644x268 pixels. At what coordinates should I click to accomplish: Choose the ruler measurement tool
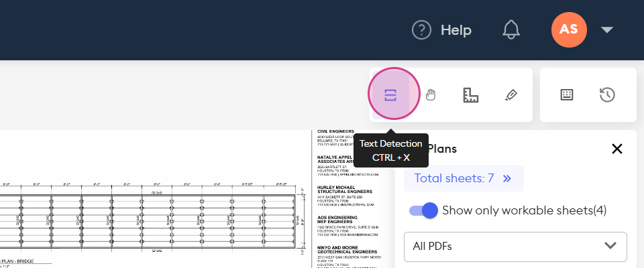471,95
